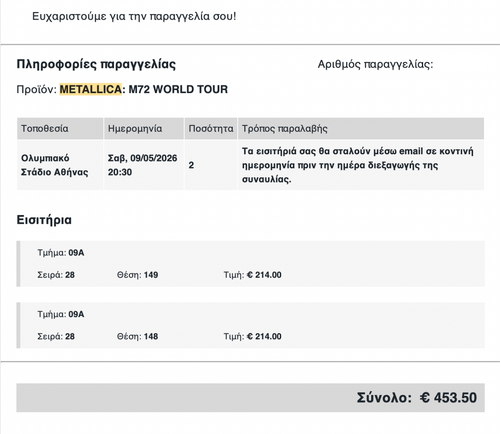The width and height of the screenshot is (500, 434).
Task: Select the Τοποθεσία column header
Action: coord(60,128)
